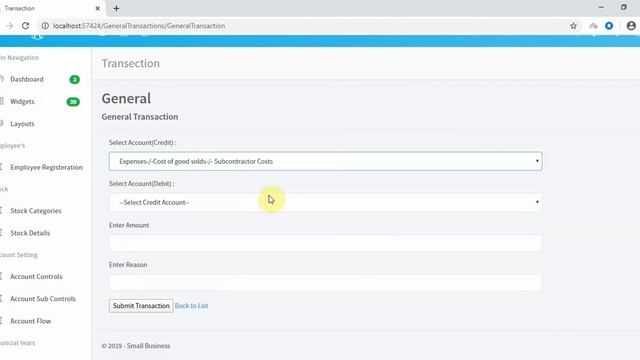The height and width of the screenshot is (360, 640).
Task: Close the Transection browser tab
Action: click(98, 8)
